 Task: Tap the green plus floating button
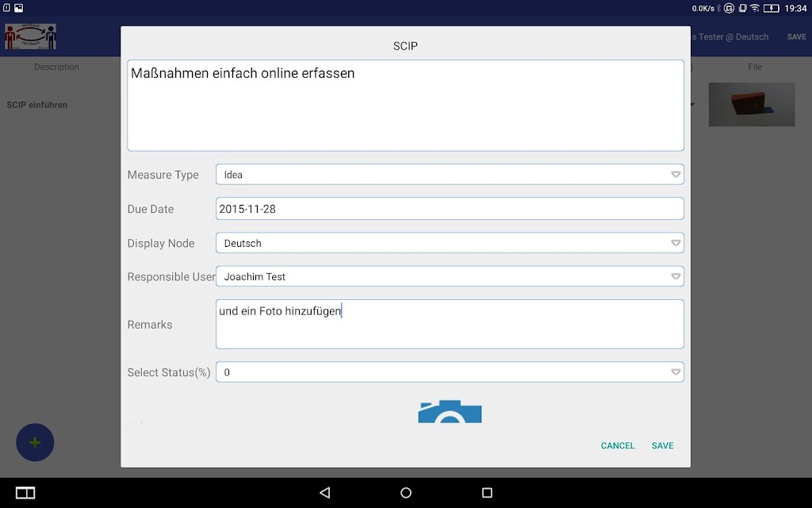pyautogui.click(x=35, y=442)
